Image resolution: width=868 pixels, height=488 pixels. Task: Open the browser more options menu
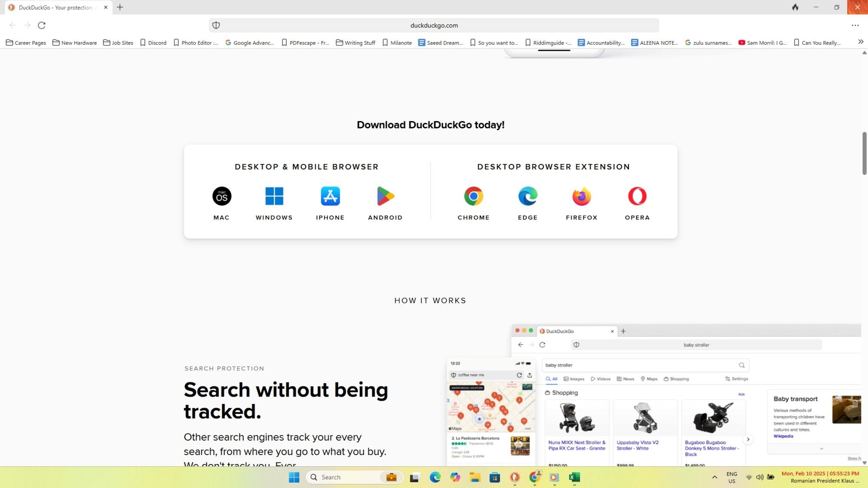click(x=855, y=25)
